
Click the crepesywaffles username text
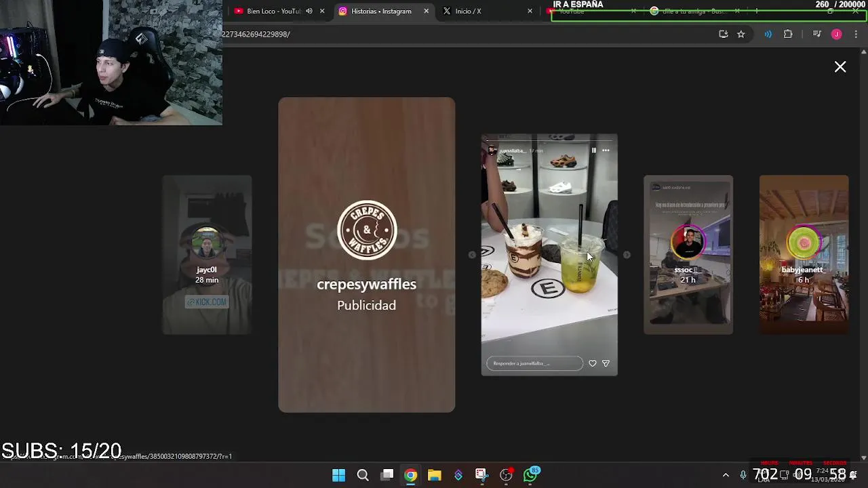[x=366, y=284]
